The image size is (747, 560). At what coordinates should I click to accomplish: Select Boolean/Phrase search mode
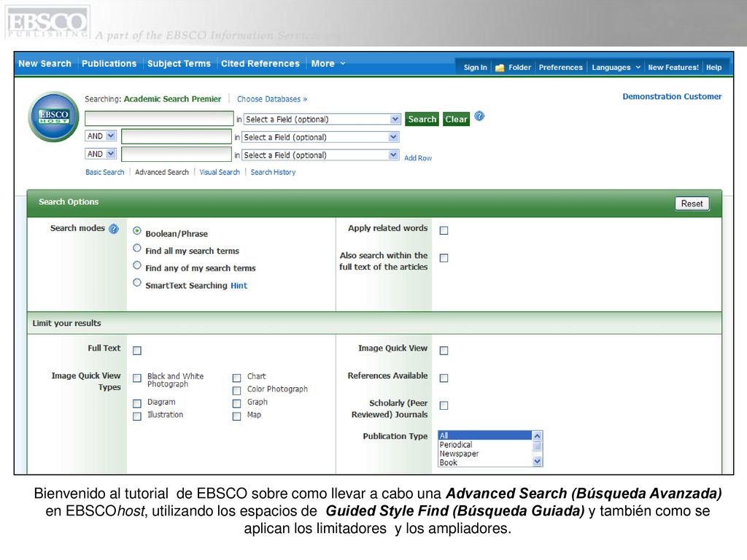click(x=136, y=230)
